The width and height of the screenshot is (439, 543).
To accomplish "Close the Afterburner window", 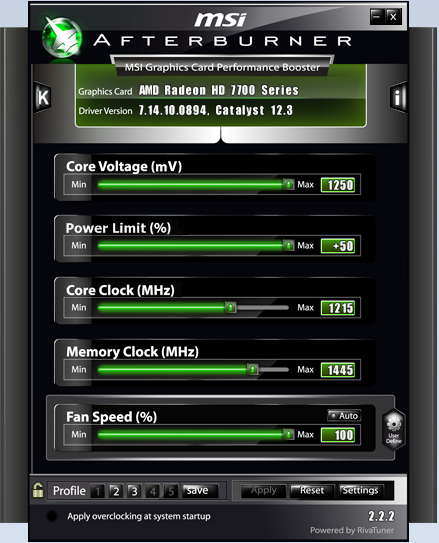I will pos(393,16).
